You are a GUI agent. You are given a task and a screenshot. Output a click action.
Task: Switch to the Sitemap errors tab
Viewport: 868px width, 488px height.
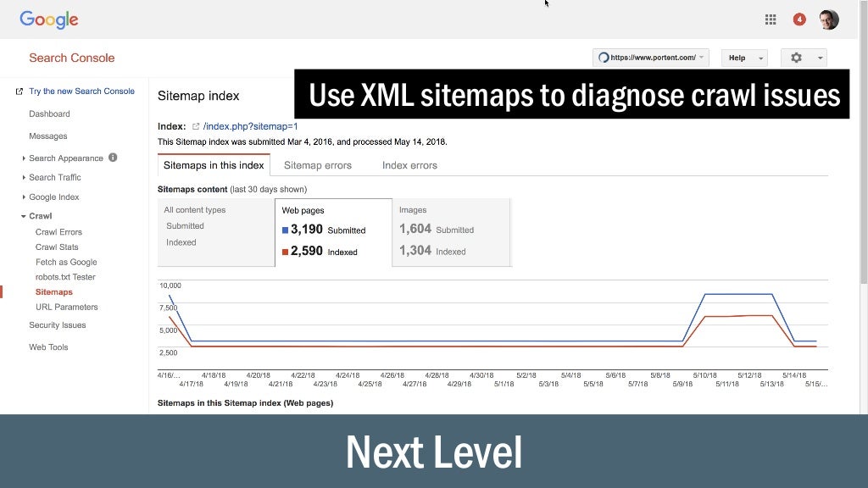[x=318, y=165]
